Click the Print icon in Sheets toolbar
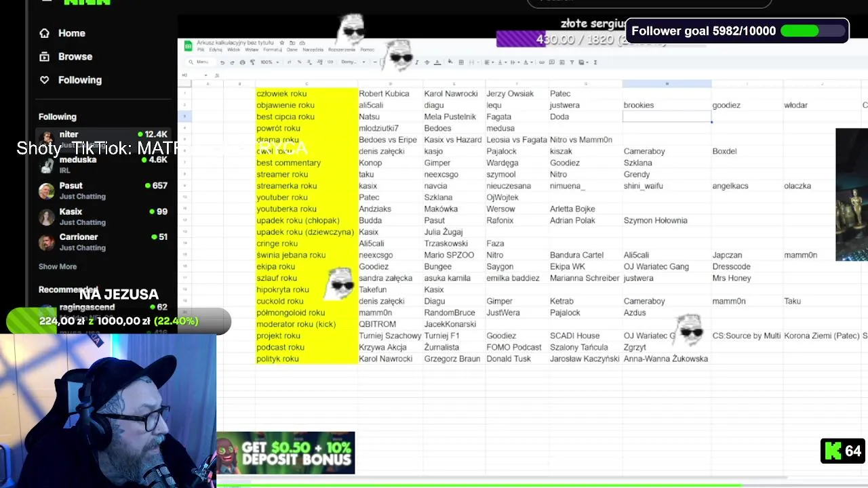Image resolution: width=868 pixels, height=488 pixels. (242, 62)
